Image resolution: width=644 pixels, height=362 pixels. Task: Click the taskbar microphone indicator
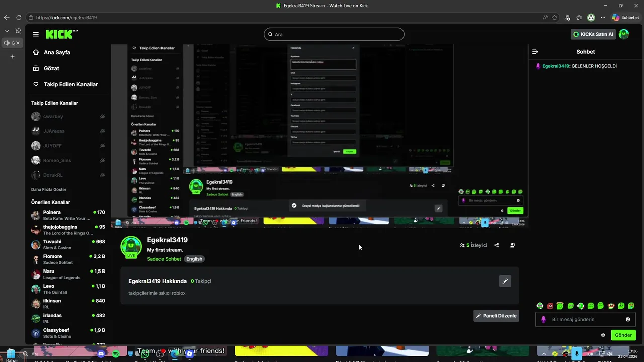coord(577,354)
